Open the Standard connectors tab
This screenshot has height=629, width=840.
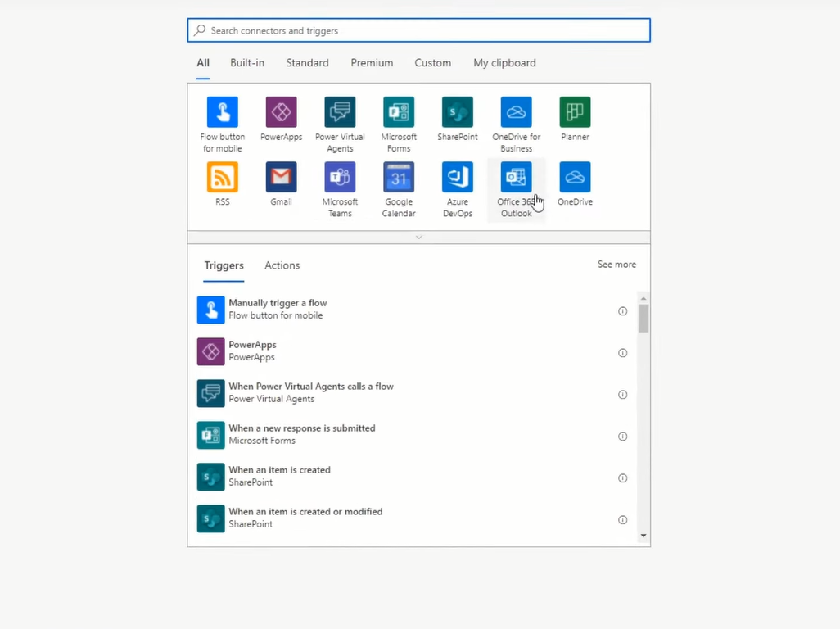tap(308, 63)
